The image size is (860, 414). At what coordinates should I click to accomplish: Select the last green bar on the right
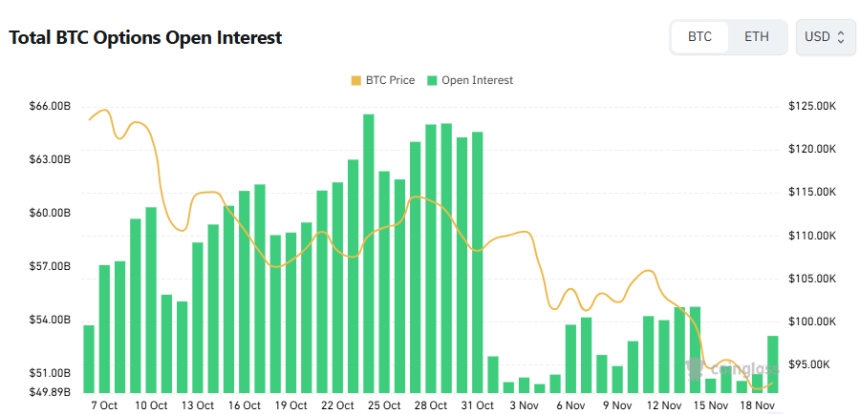pyautogui.click(x=773, y=363)
